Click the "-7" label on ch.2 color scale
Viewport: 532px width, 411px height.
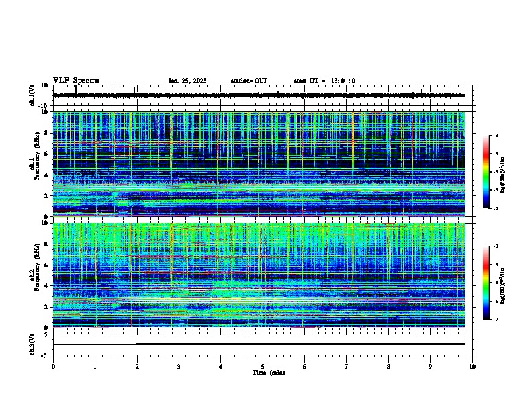pos(496,320)
